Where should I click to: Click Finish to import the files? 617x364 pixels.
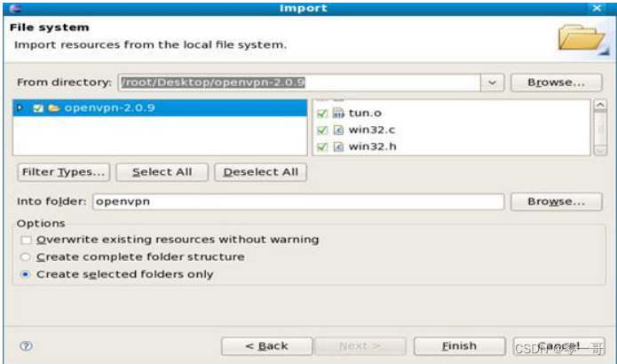[459, 346]
